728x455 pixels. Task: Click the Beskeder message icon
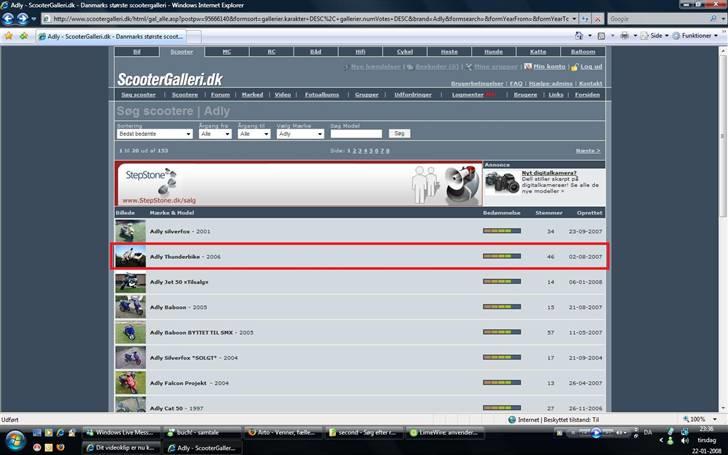pyautogui.click(x=410, y=67)
